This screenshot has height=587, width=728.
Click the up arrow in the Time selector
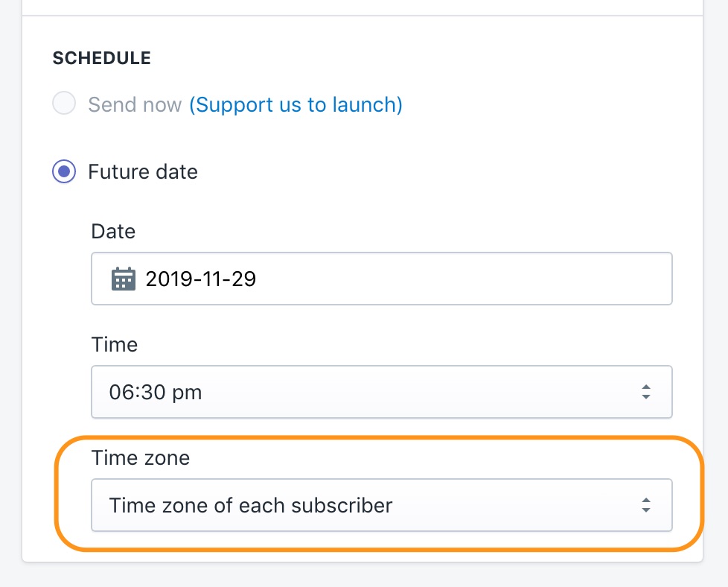point(645,387)
